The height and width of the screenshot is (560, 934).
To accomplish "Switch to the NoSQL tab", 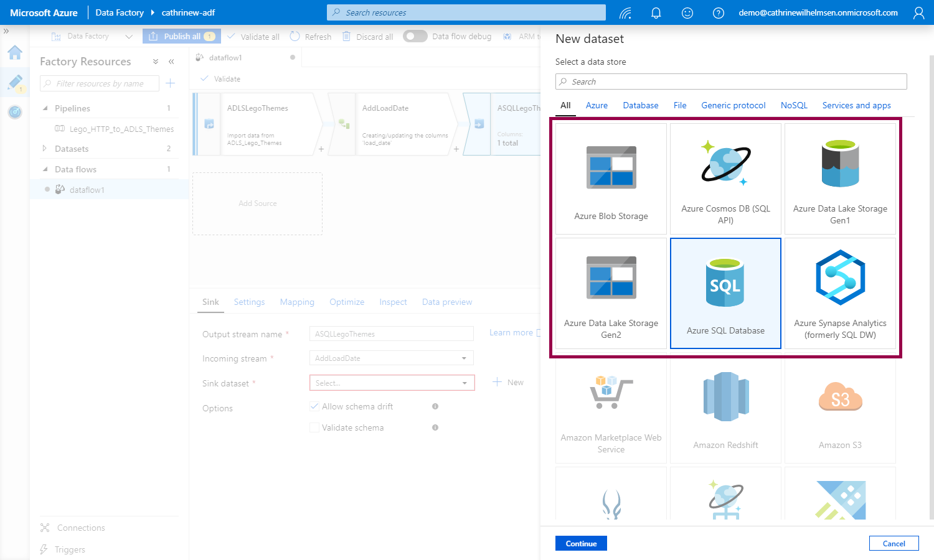I will 794,105.
